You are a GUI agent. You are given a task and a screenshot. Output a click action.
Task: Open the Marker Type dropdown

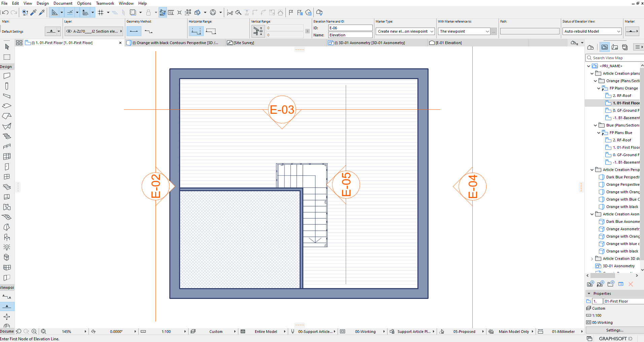pos(405,31)
